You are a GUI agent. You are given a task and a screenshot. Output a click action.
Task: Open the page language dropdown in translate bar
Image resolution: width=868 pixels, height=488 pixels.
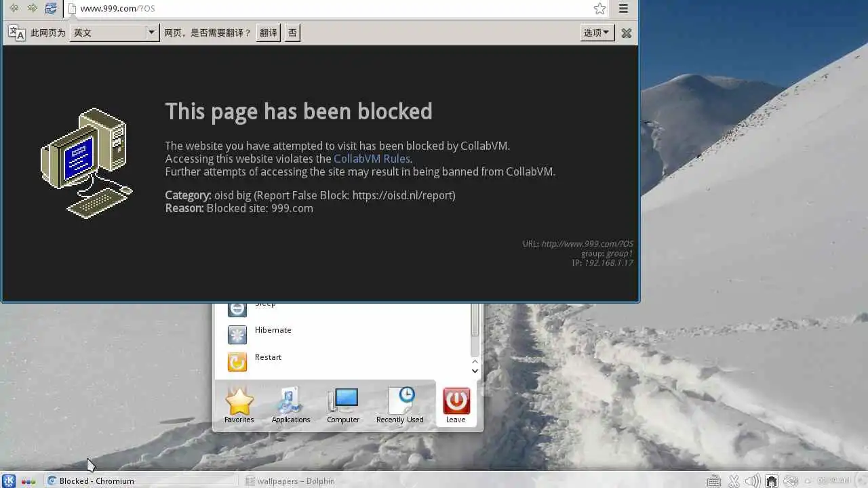coord(115,33)
